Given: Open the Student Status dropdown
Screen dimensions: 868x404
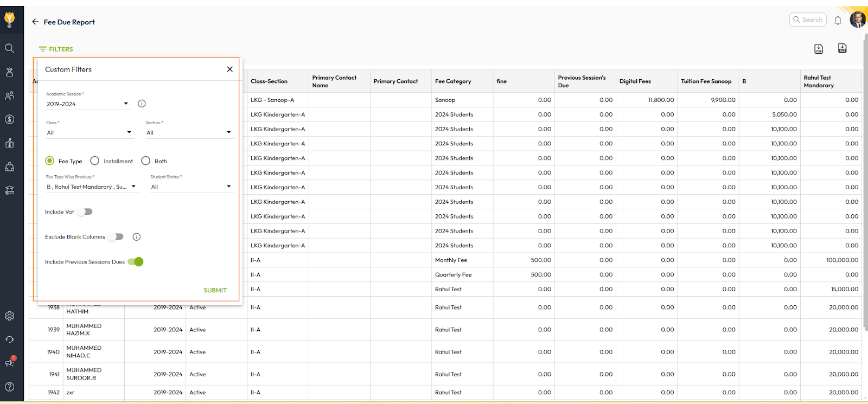Looking at the screenshot, I should 191,187.
